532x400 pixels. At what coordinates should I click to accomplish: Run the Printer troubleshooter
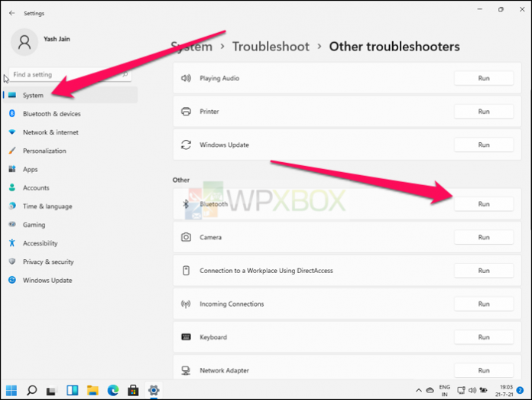(x=484, y=112)
